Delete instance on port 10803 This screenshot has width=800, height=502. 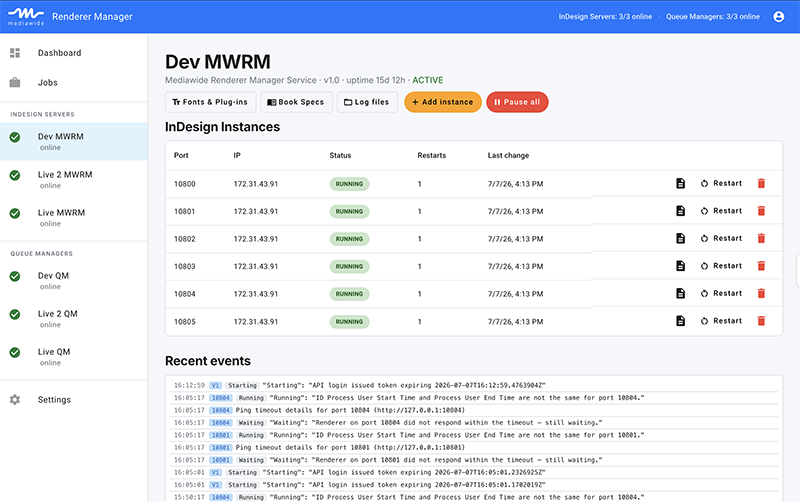[x=761, y=266]
